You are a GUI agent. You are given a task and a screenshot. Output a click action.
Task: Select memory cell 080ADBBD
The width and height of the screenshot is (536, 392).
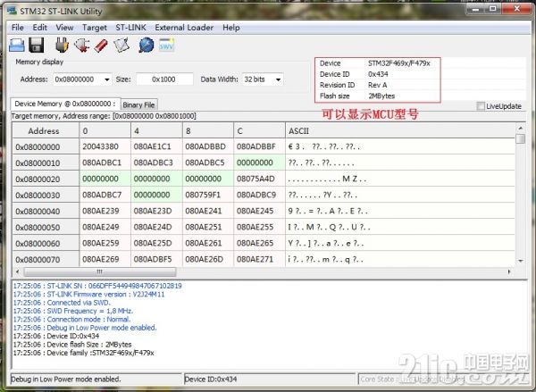coord(208,146)
